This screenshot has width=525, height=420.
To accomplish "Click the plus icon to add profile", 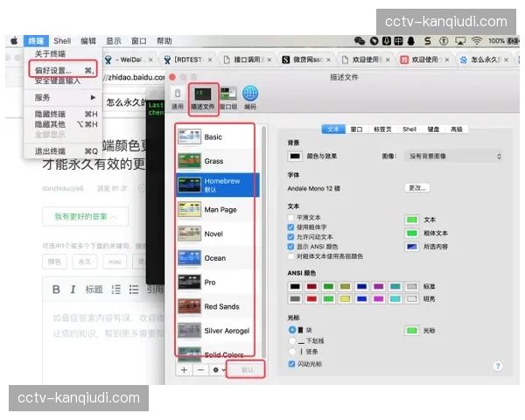I will click(184, 370).
